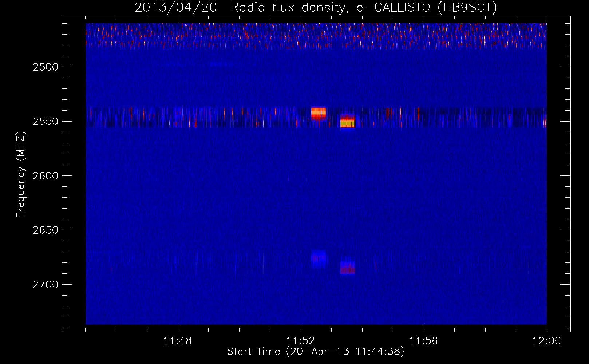The width and height of the screenshot is (589, 364).
Task: Click the 12:00 time axis label
Action: tap(547, 341)
